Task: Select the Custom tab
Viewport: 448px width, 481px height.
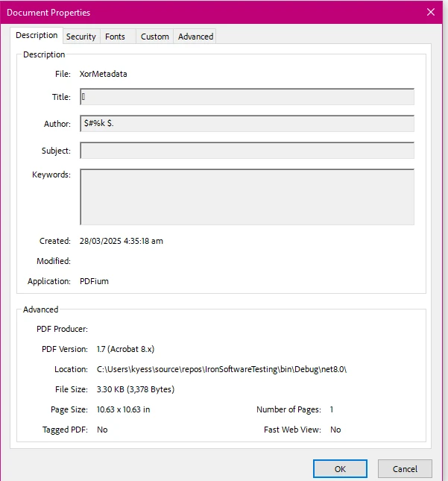Action: click(x=154, y=37)
